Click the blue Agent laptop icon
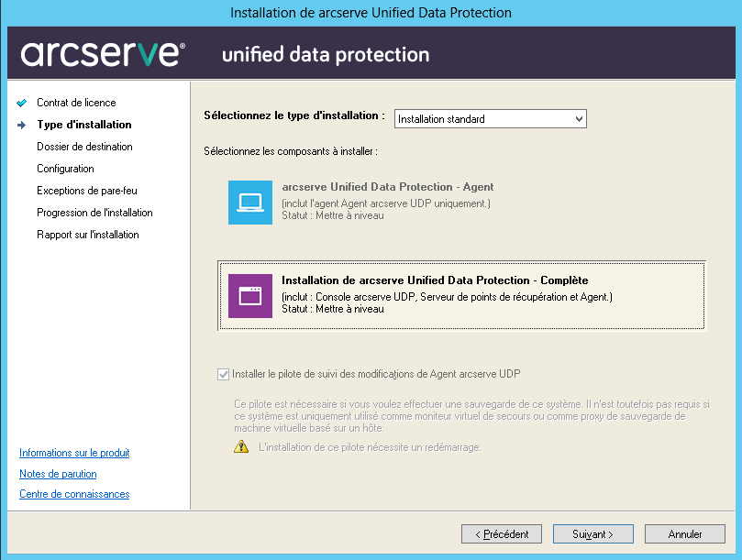The width and height of the screenshot is (742, 560). coord(249,203)
